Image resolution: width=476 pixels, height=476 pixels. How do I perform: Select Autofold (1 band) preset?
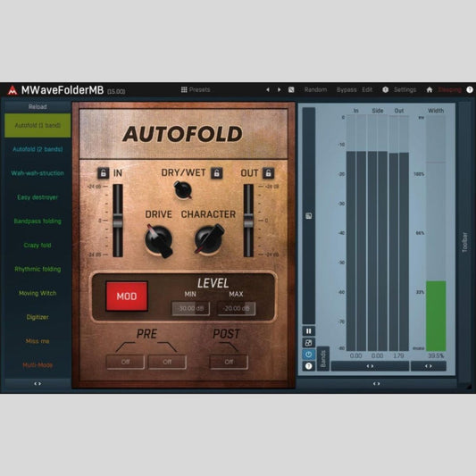38,125
